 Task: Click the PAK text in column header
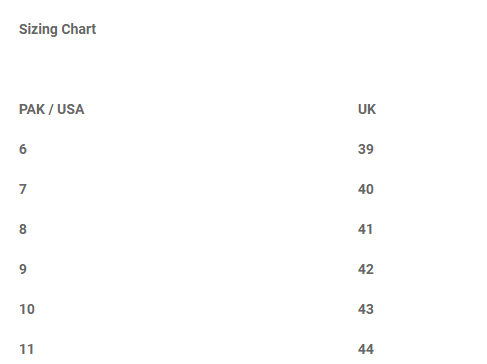click(x=32, y=109)
